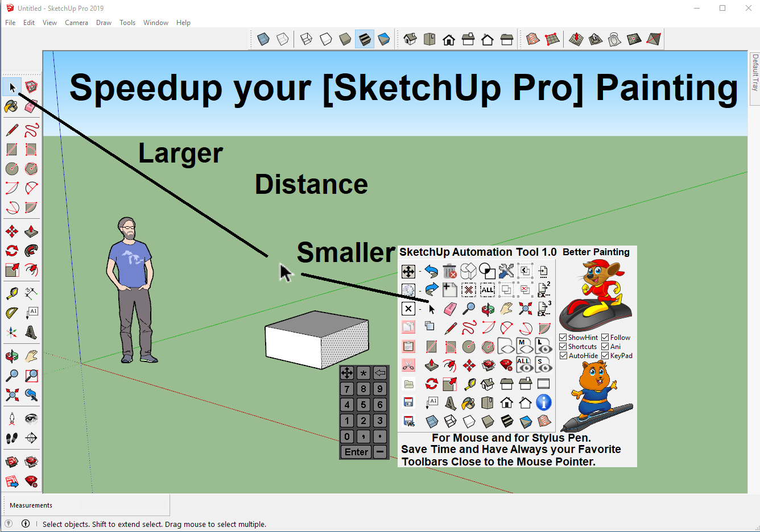Select the Sandbox Flip Edge tool
Viewport: 760px width, 532px height.
click(654, 39)
